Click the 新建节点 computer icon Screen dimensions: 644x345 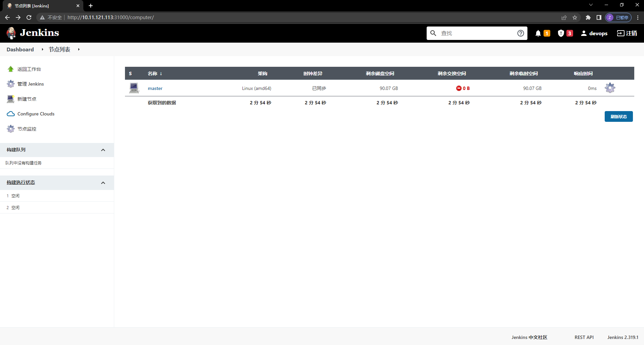11,99
